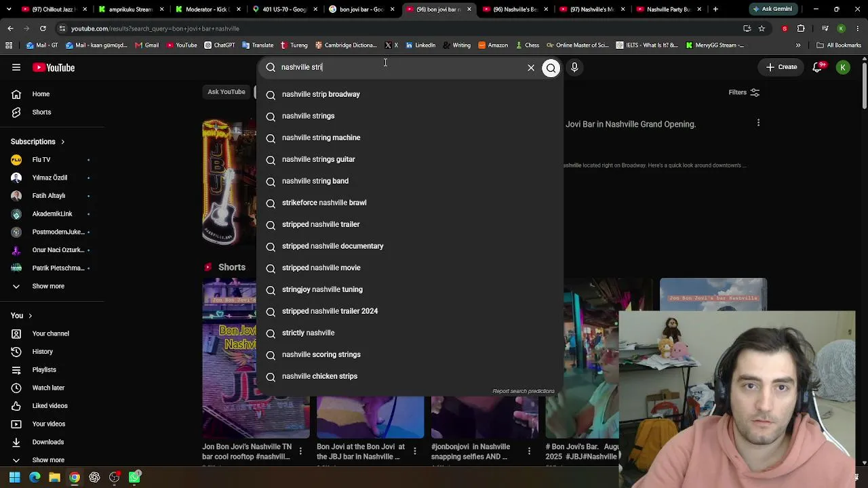Select suggestion 'stringjoy nashville tuning'
868x488 pixels.
coord(410,289)
